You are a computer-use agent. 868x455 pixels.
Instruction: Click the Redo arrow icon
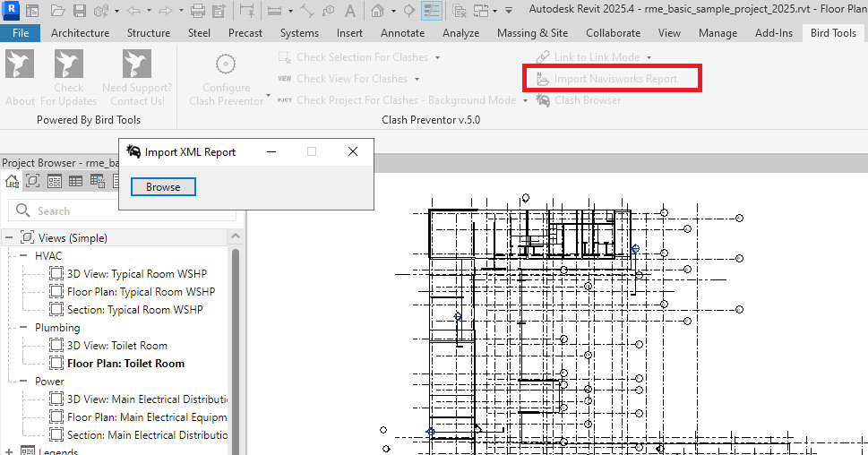[x=165, y=11]
